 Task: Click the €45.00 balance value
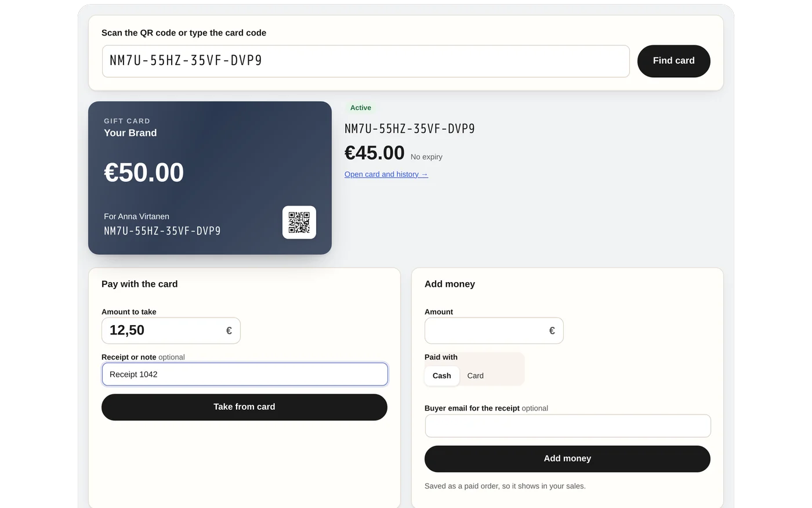[375, 153]
